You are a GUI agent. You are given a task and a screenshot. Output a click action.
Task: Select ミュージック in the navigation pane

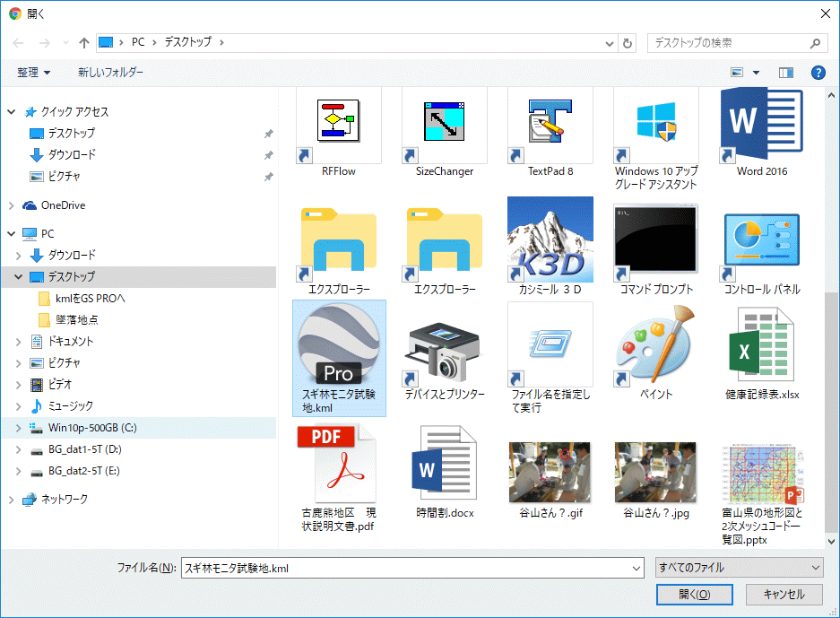(70, 405)
